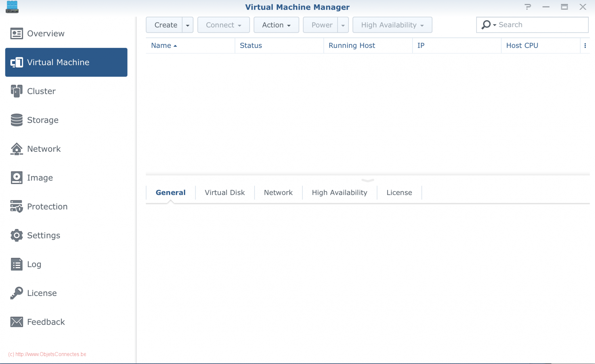Expand the search filter dropdown
The image size is (595, 364).
494,24
